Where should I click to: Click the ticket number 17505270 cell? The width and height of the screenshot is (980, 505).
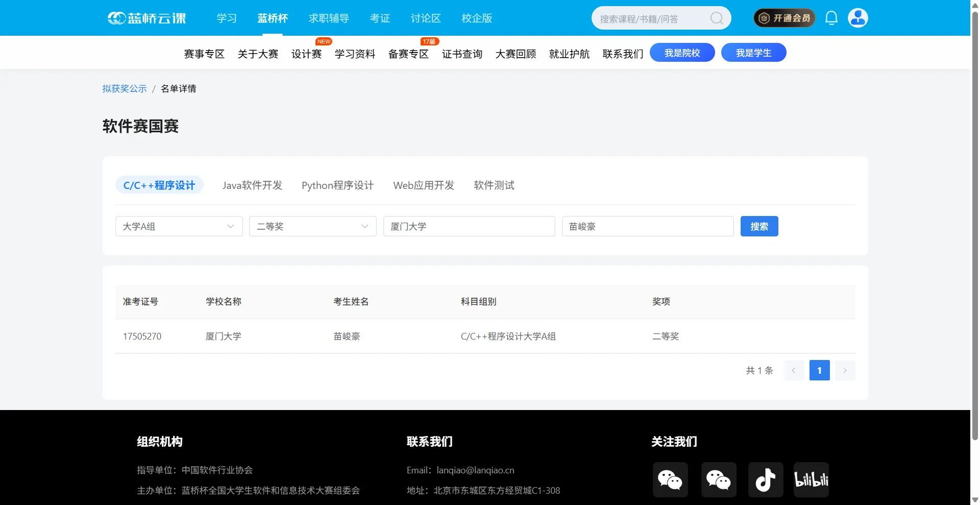click(142, 336)
